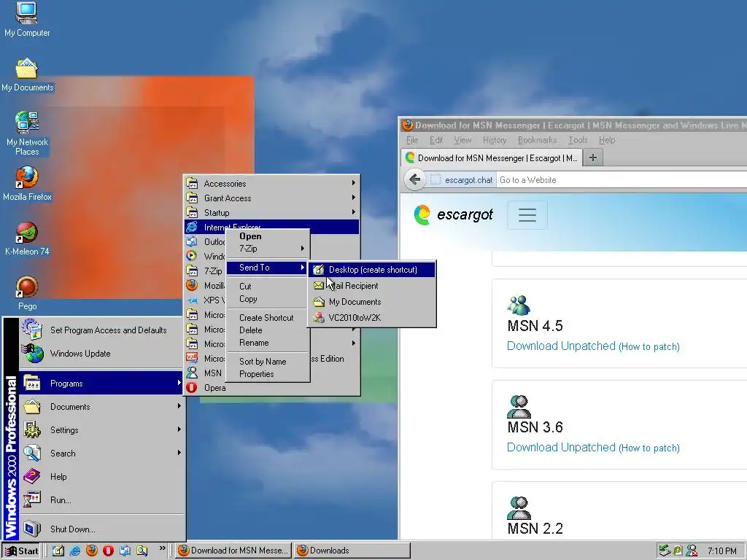Click Shut Down... in Start menu
Image resolution: width=747 pixels, height=560 pixels.
tap(101, 529)
